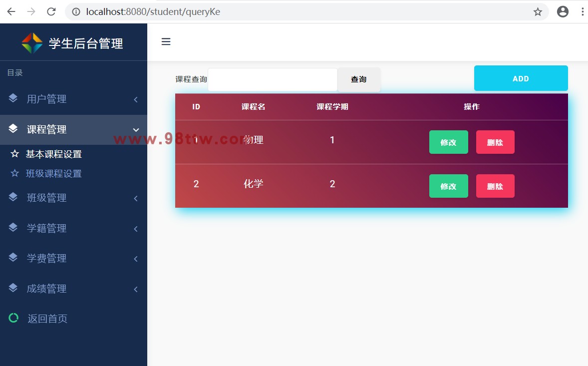The height and width of the screenshot is (366, 588).
Task: Click star icon beside 班级课程设置
Action: pyautogui.click(x=14, y=173)
